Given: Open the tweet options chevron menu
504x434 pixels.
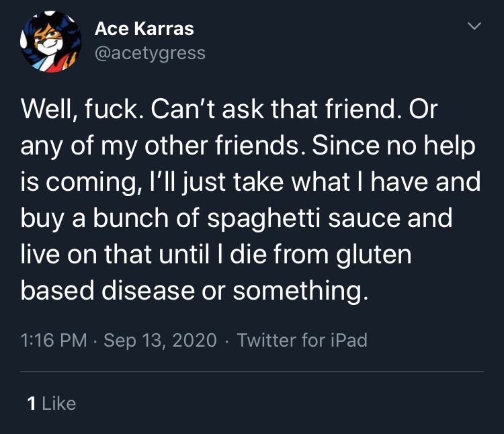Looking at the screenshot, I should pos(474,26).
